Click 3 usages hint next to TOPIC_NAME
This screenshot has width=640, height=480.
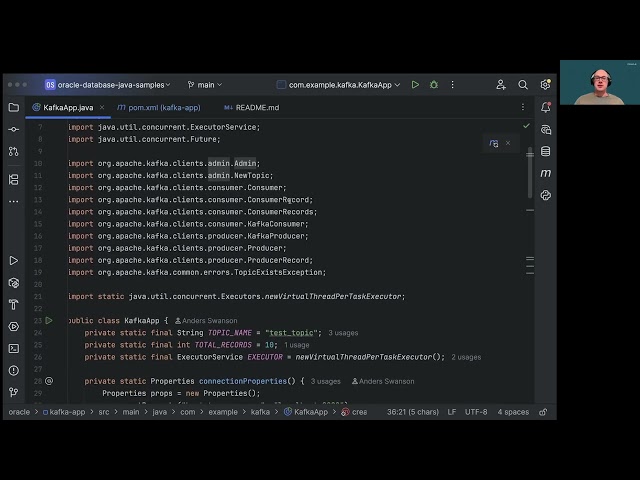[343, 333]
